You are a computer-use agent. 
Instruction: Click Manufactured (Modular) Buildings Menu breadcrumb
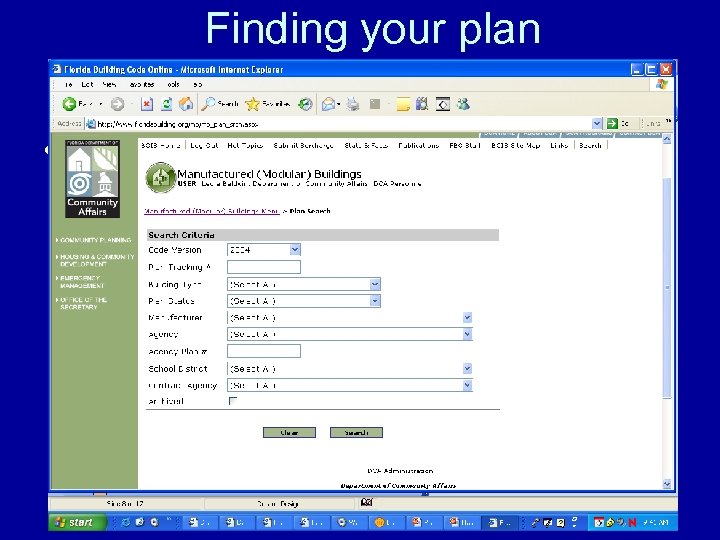pos(212,211)
